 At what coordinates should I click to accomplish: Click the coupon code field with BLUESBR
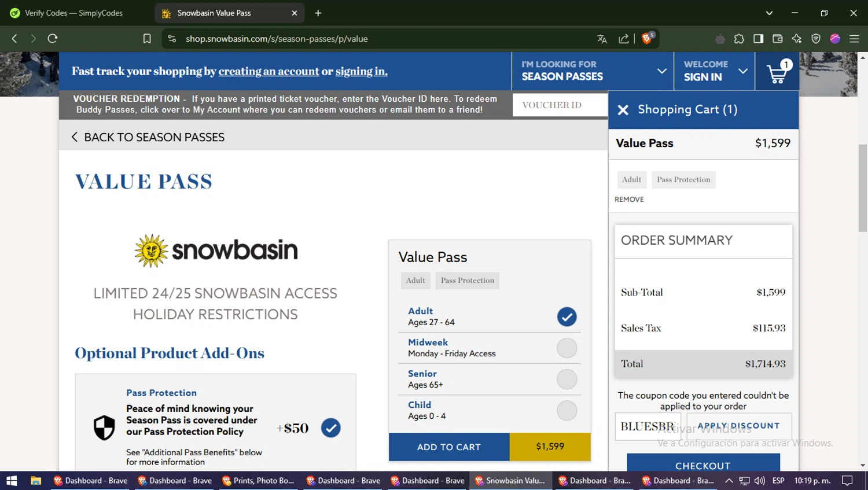click(x=648, y=426)
